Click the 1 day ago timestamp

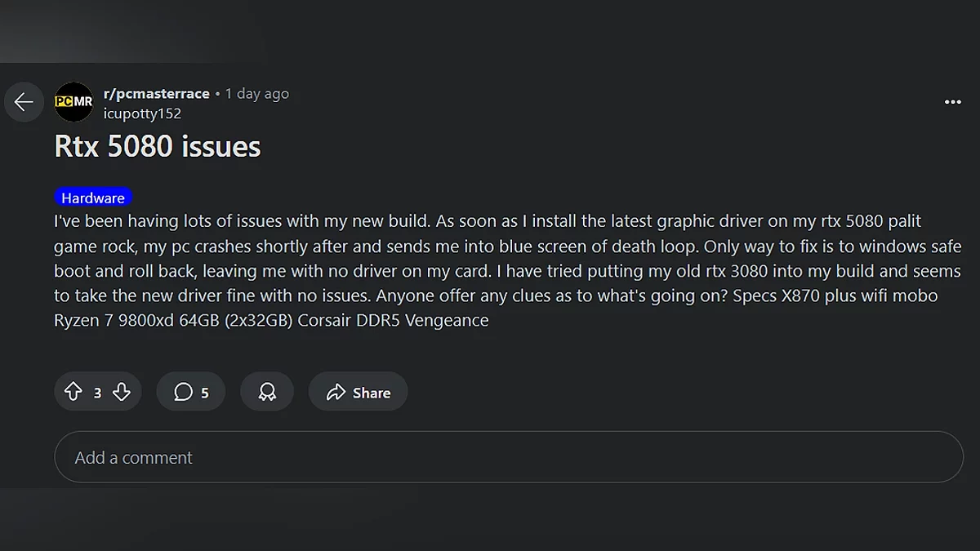[257, 94]
